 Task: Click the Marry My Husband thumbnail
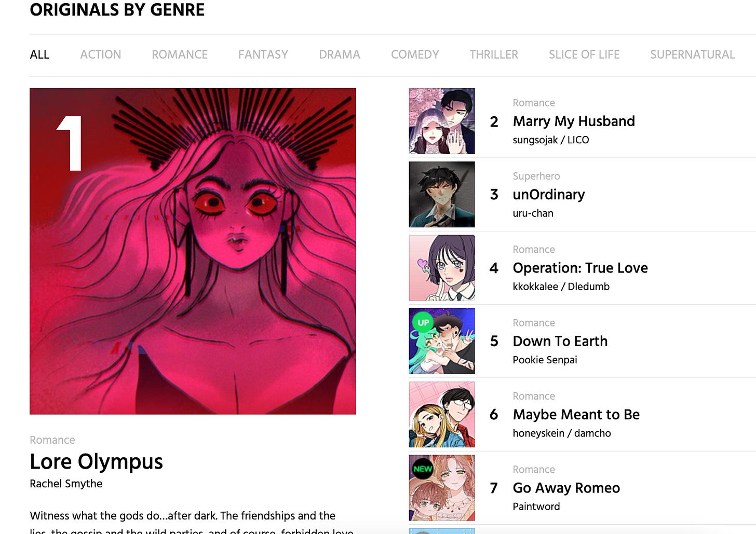coord(442,121)
